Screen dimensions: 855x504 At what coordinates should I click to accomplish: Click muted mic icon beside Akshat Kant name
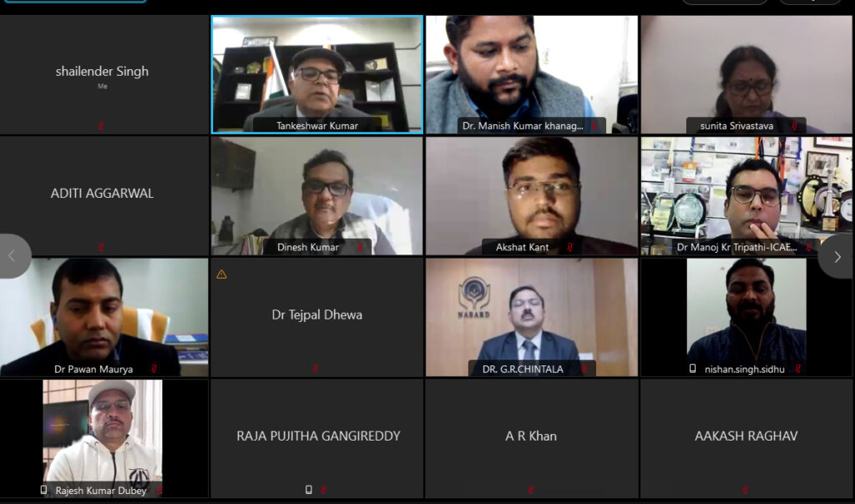tap(569, 247)
